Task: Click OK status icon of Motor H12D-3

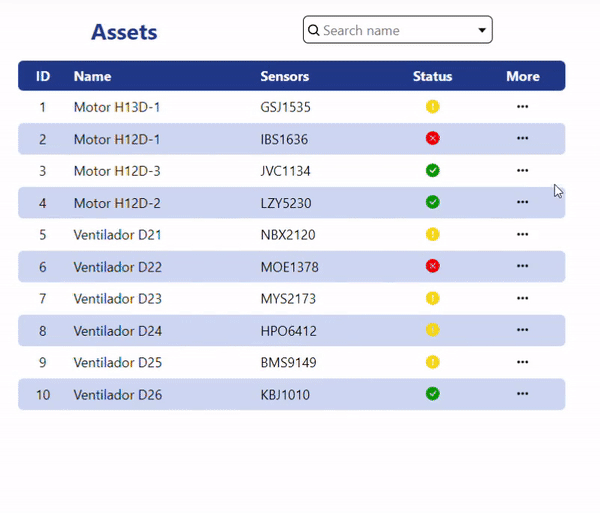Action: coord(432,170)
